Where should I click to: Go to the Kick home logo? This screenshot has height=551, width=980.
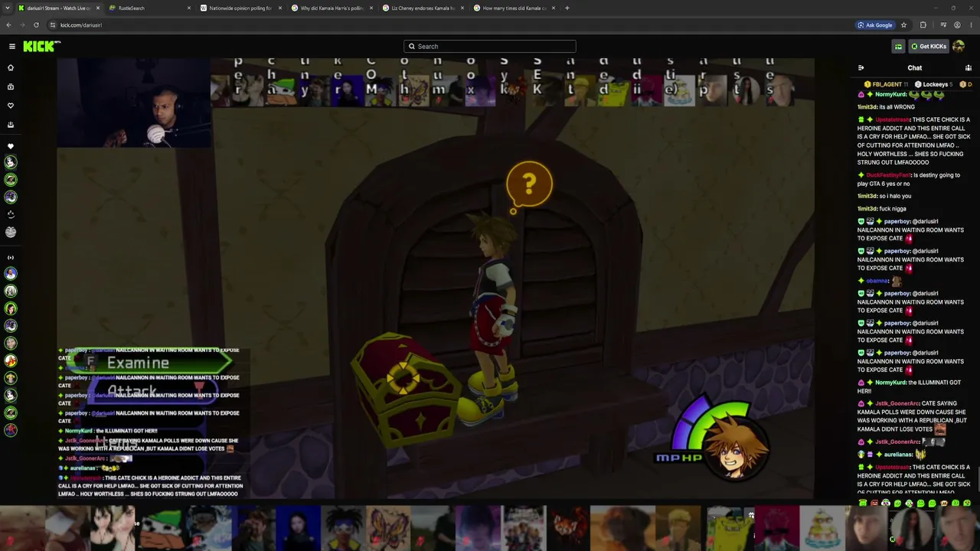click(41, 47)
